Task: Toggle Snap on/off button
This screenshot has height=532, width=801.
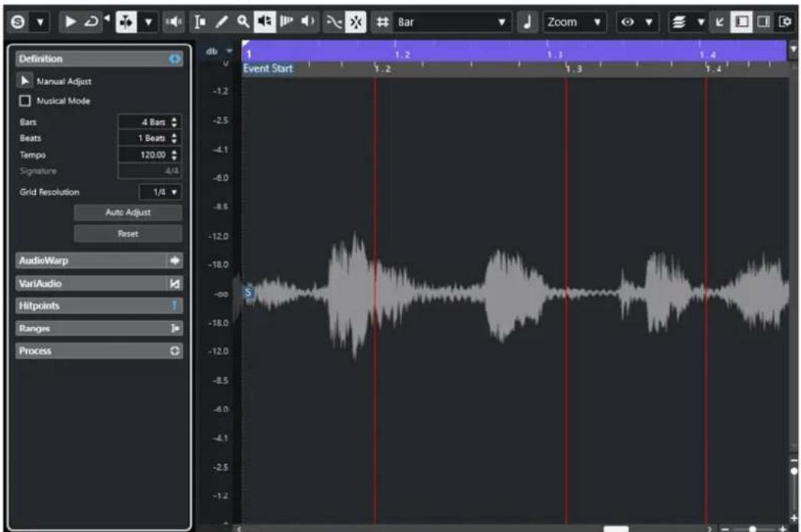Action: tap(355, 22)
